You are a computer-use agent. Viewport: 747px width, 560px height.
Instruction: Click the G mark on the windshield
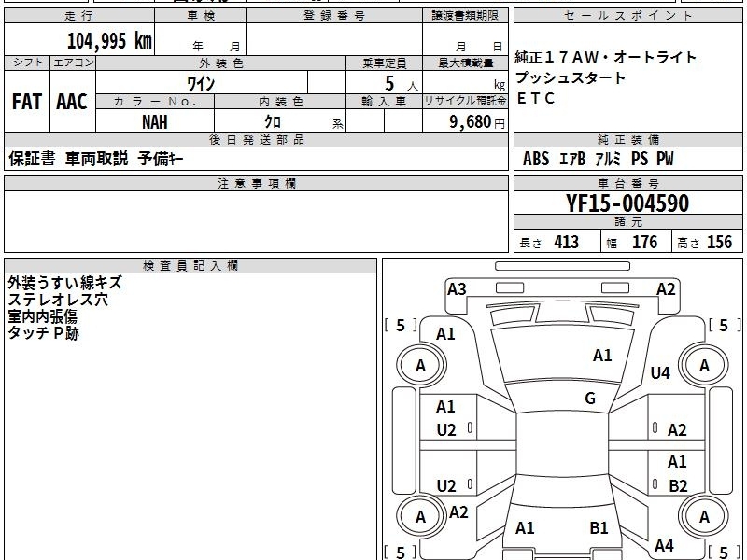click(x=590, y=399)
